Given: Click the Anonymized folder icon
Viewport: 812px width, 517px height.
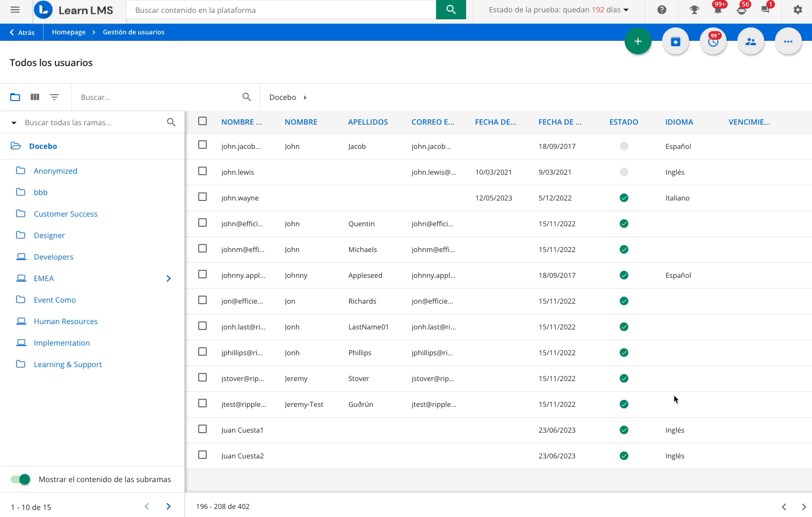Looking at the screenshot, I should [x=21, y=171].
